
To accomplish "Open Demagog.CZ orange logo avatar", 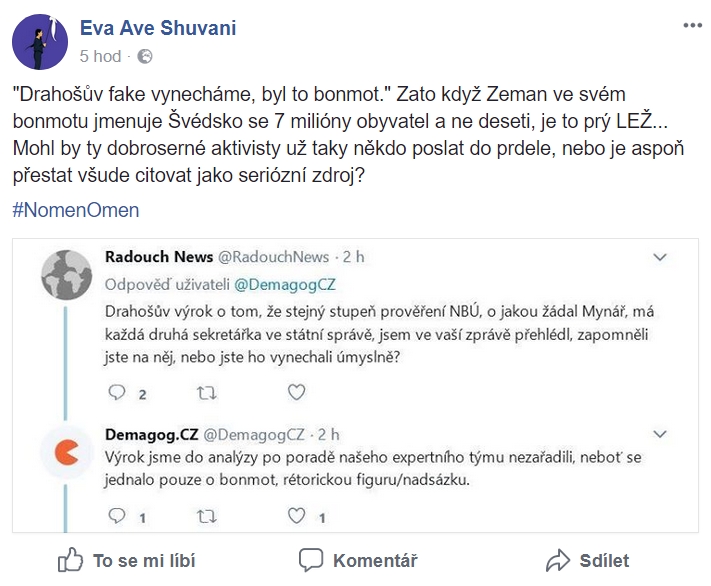I will [66, 452].
